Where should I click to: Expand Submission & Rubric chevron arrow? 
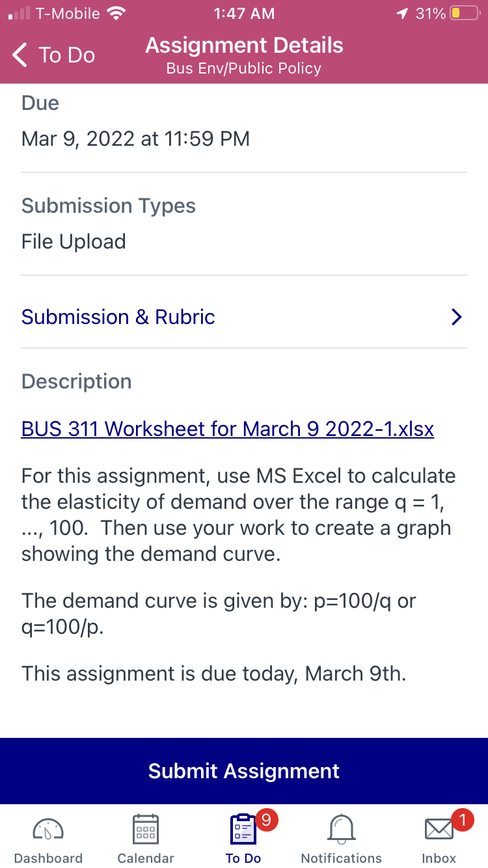pyautogui.click(x=456, y=317)
